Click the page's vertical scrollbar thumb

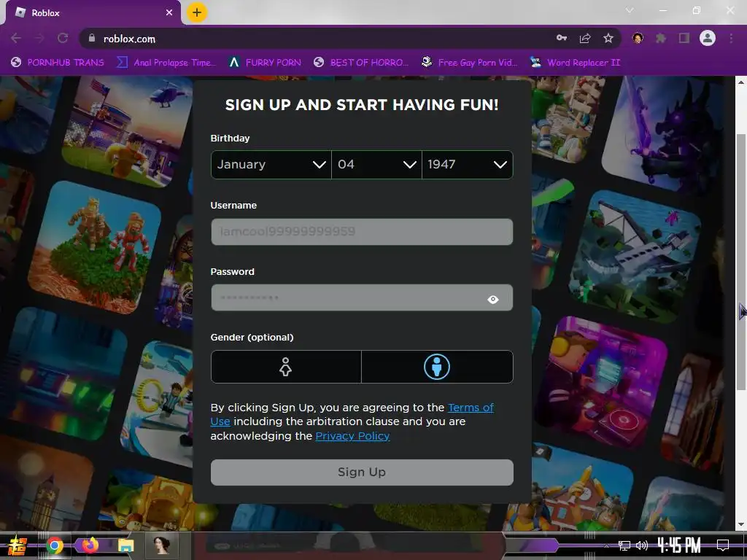coord(741,262)
